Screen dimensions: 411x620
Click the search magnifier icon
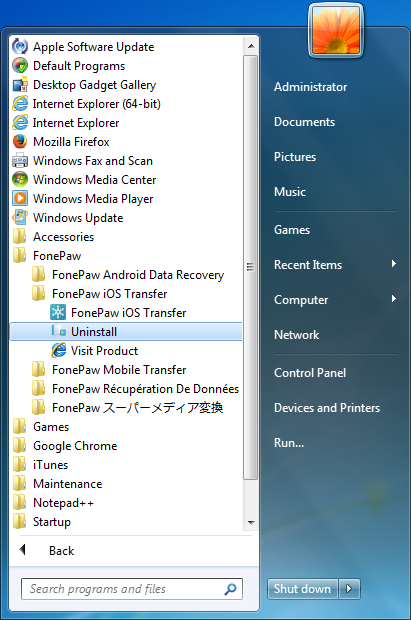230,589
